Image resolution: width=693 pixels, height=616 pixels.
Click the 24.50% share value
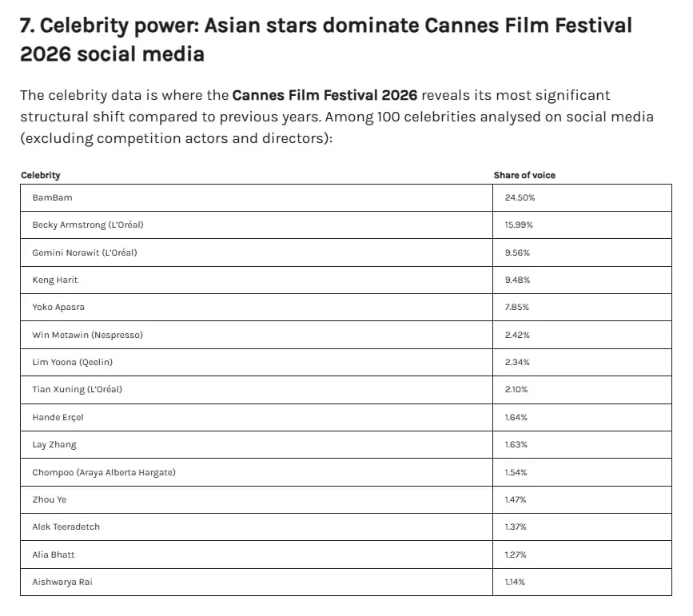pos(520,197)
